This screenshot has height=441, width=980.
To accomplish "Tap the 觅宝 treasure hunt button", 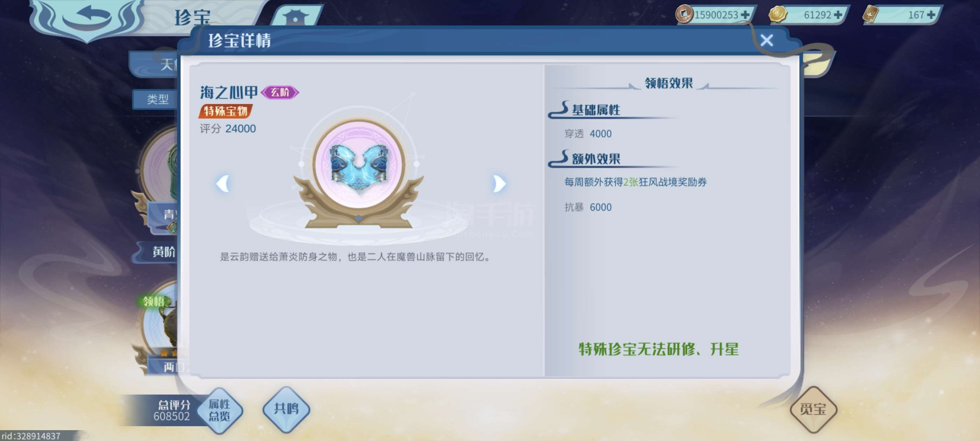I will (813, 409).
